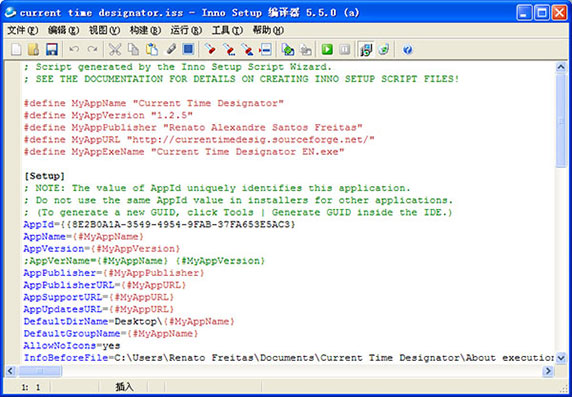Compile the script with the green compile icon

pos(288,49)
